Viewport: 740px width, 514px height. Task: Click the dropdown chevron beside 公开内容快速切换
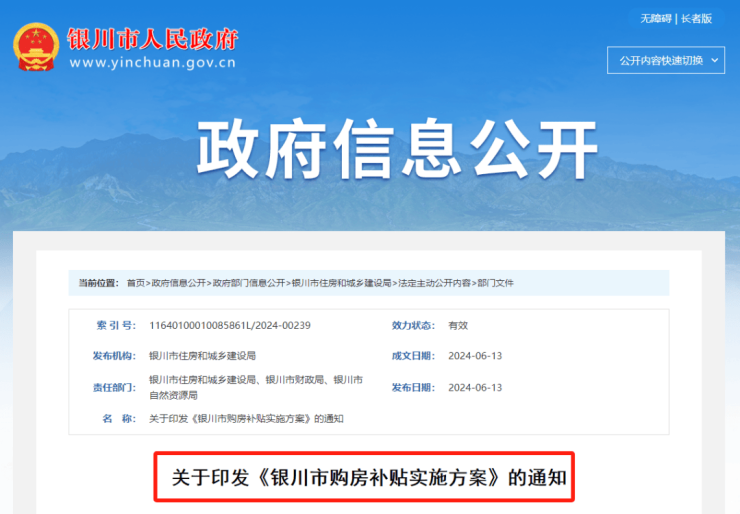(715, 60)
